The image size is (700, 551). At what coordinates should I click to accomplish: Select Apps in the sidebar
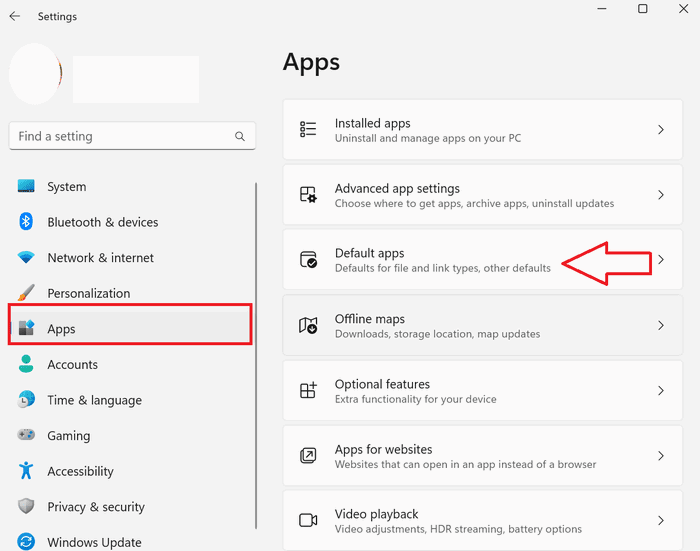tap(130, 329)
